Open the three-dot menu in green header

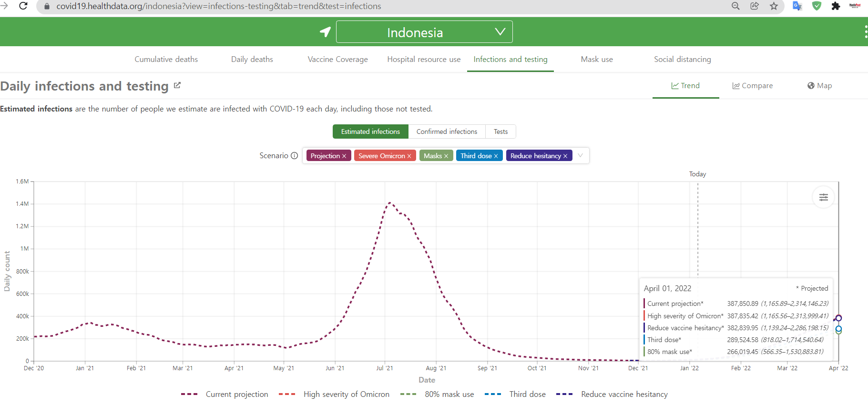866,32
